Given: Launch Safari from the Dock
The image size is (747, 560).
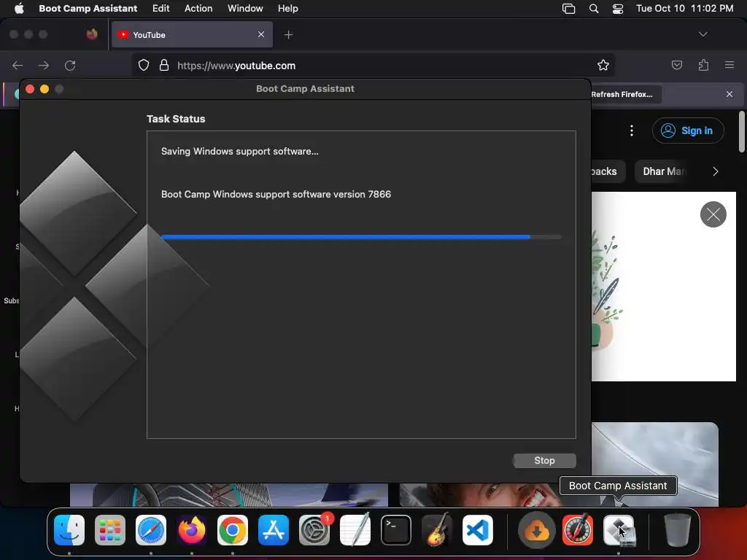Looking at the screenshot, I should [x=151, y=530].
